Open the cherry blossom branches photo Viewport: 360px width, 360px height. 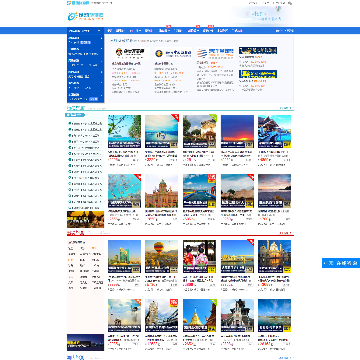(x=124, y=191)
